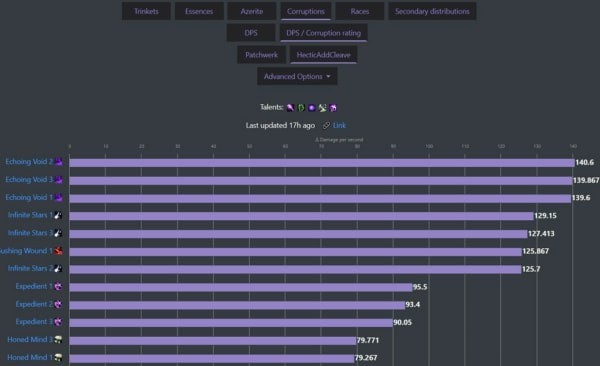The height and width of the screenshot is (366, 600).
Task: Click the fourth talent icon
Action: coord(323,108)
